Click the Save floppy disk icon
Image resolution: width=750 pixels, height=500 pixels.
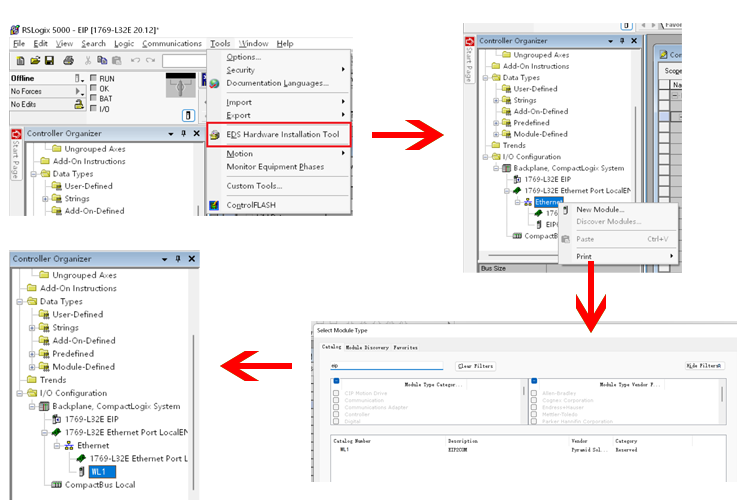point(49,60)
